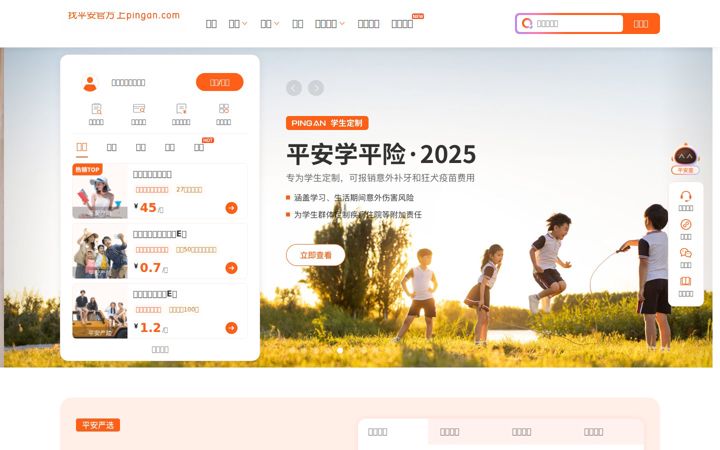Screen dimensions: 720x450
Task: Select the orange underlined active product tab
Action: pyautogui.click(x=82, y=147)
